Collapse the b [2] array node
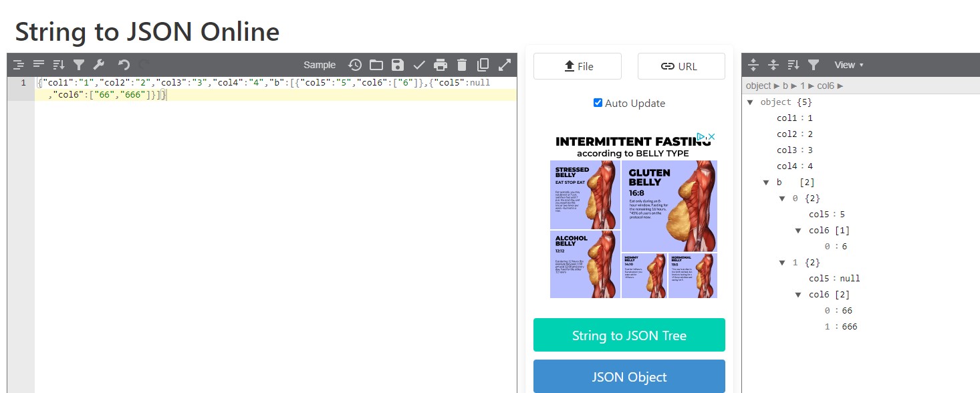 [x=766, y=182]
